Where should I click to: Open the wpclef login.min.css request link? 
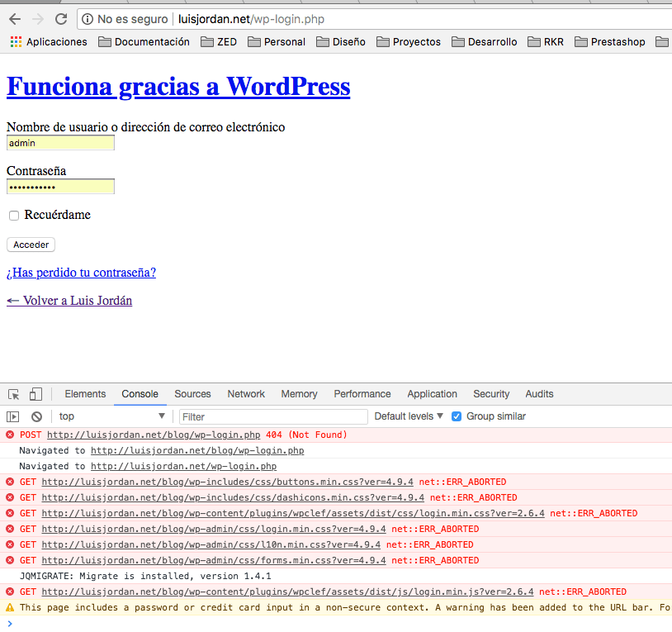pos(293,513)
